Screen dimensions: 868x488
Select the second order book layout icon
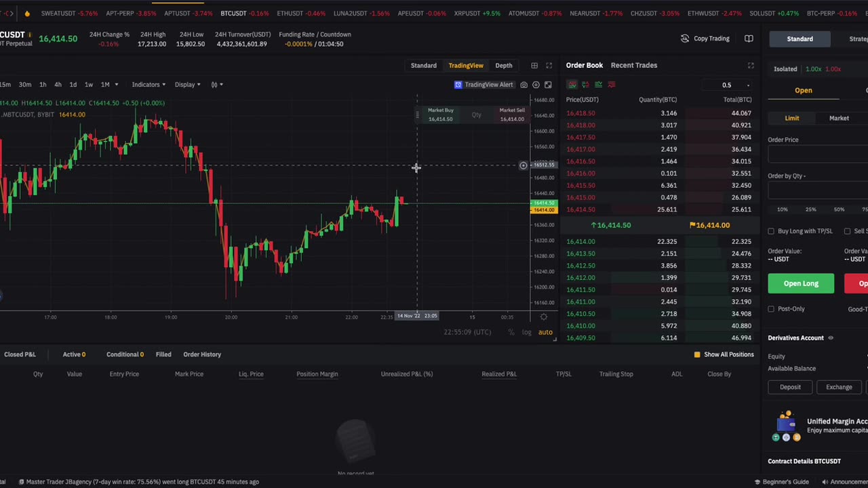(585, 85)
